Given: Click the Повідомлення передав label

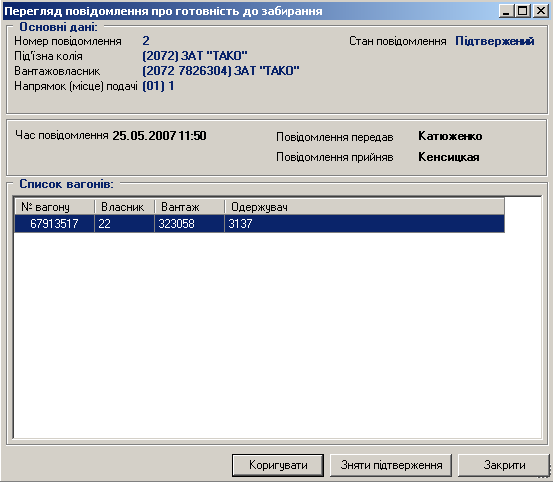Looking at the screenshot, I should coord(334,137).
